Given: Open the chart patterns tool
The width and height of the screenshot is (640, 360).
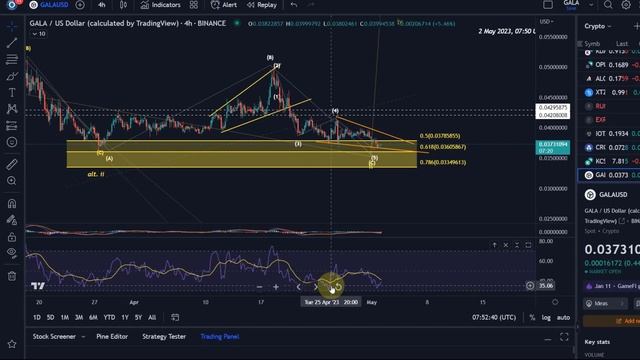Looking at the screenshot, I should 12,109.
